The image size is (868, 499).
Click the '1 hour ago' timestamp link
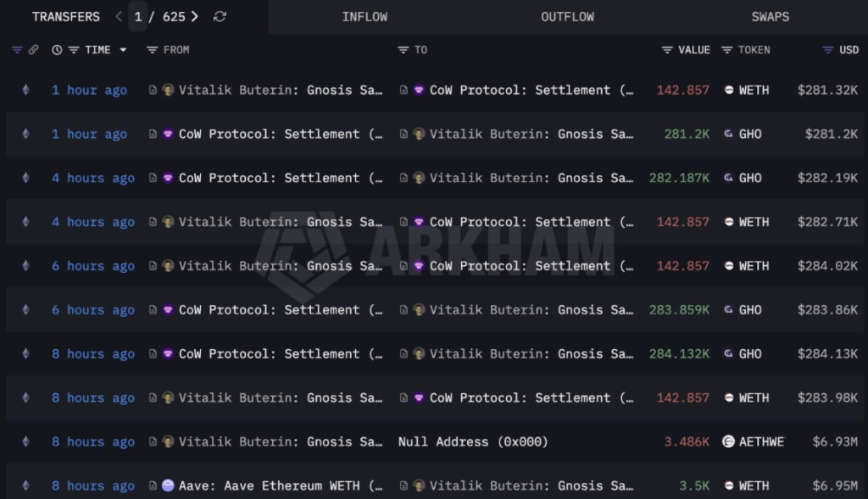tap(89, 90)
